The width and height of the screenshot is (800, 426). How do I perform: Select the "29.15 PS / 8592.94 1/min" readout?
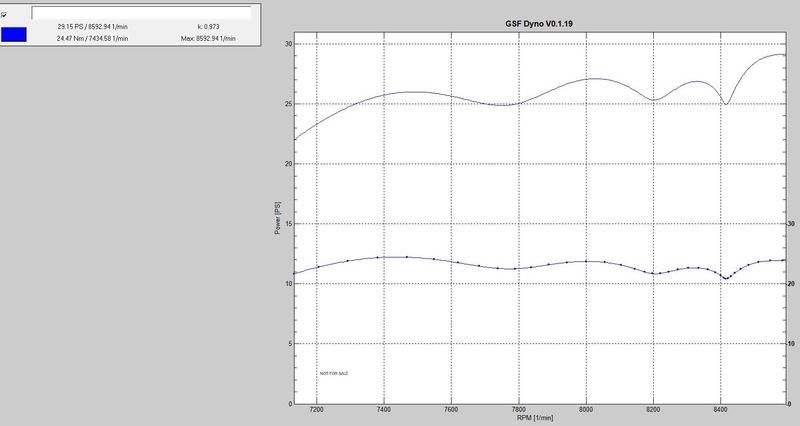click(92, 27)
